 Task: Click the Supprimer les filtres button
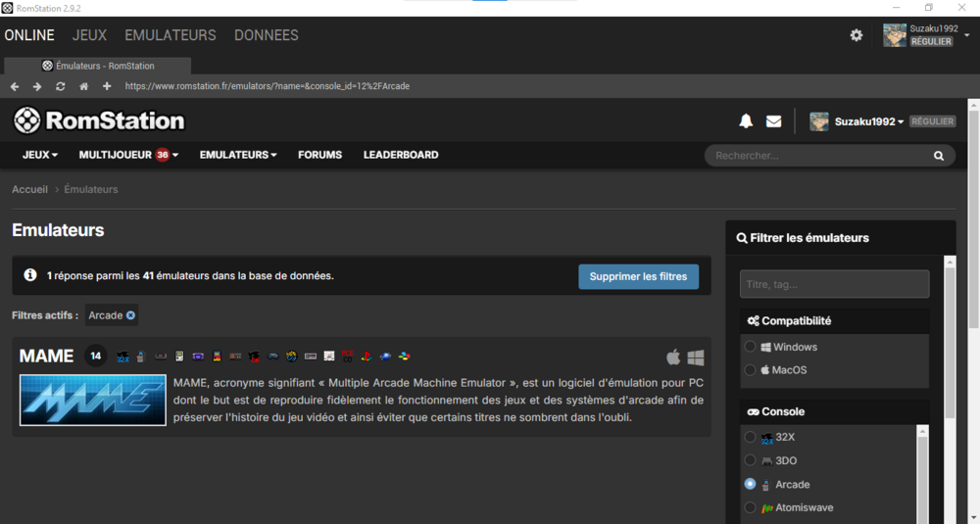click(x=638, y=276)
